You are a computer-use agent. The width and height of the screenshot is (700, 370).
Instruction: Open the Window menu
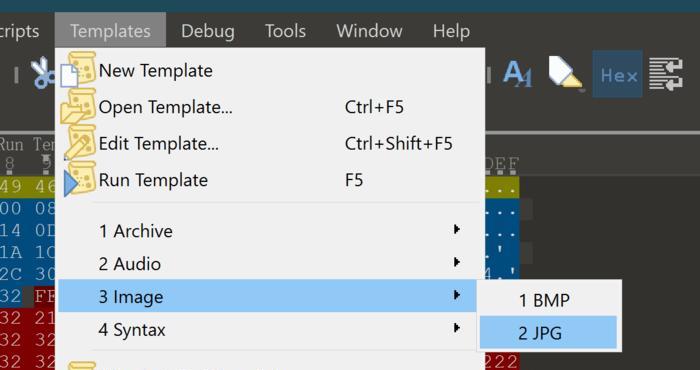[x=369, y=31]
